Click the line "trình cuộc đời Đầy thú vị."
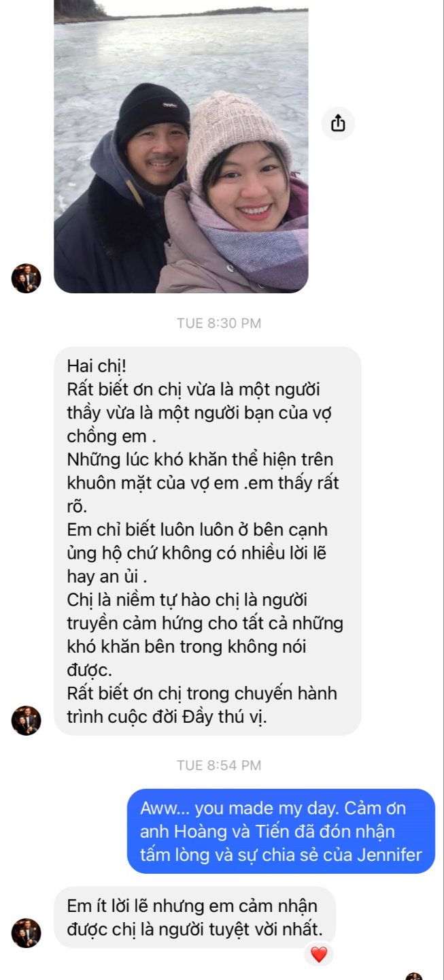This screenshot has width=444, height=980. coord(167,717)
